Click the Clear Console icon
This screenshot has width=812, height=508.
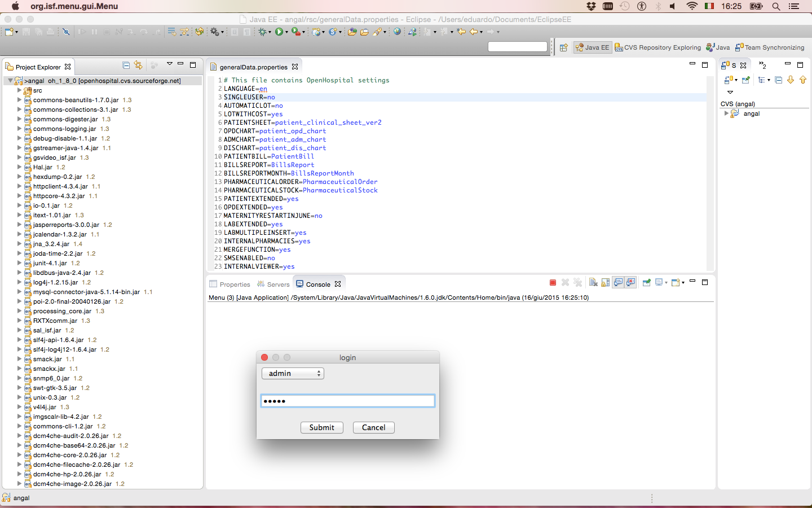coord(593,282)
